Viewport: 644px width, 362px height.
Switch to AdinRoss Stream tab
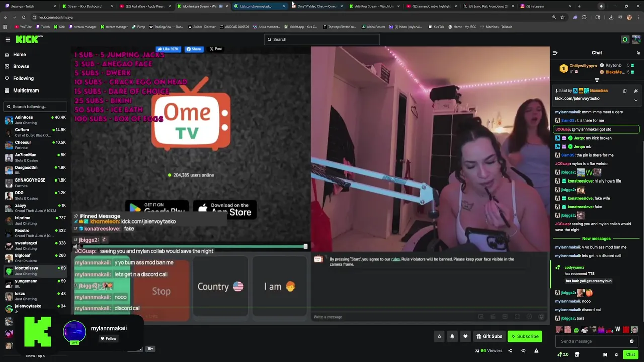(375, 6)
